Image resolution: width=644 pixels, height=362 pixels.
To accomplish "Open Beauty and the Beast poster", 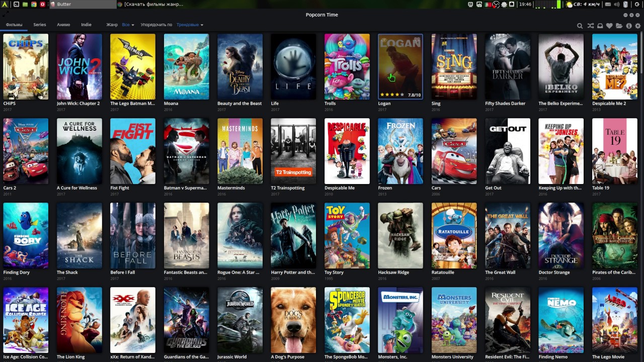I will point(240,67).
